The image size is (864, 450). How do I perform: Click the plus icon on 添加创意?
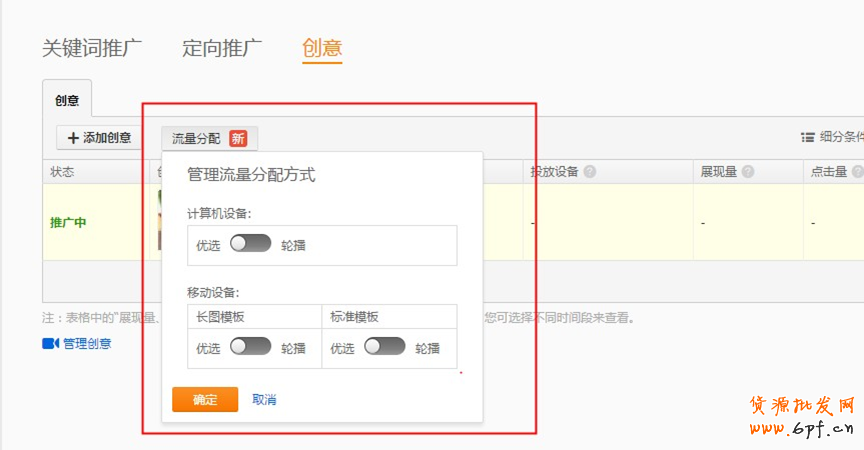(x=73, y=138)
